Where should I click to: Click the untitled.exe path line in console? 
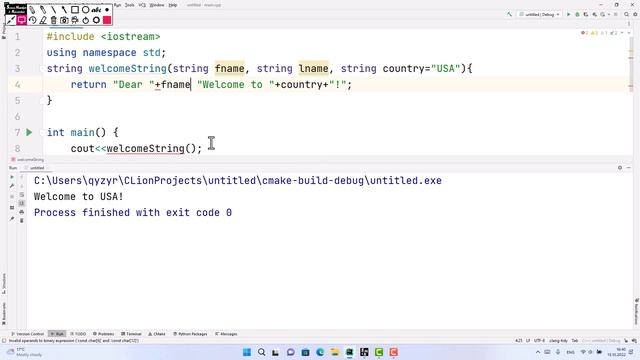pyautogui.click(x=238, y=180)
